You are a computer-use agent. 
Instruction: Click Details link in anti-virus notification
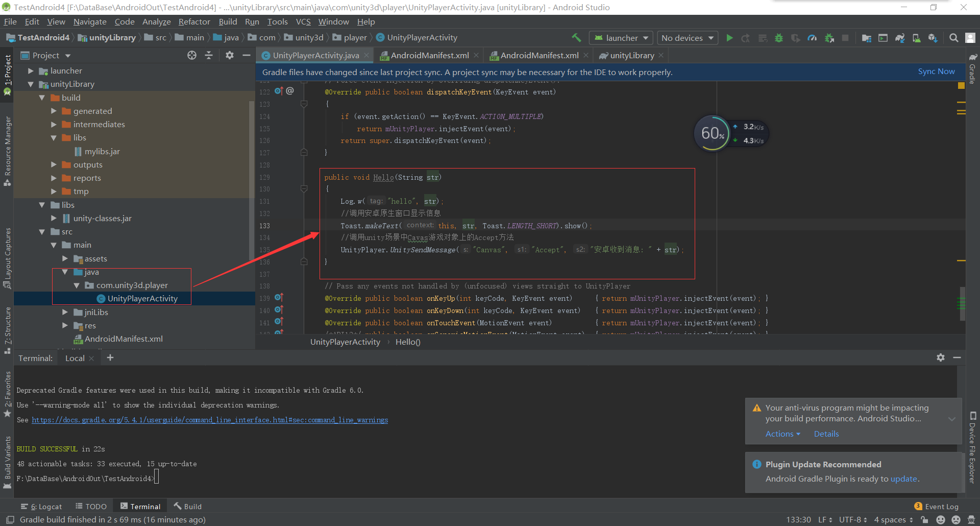[826, 434]
